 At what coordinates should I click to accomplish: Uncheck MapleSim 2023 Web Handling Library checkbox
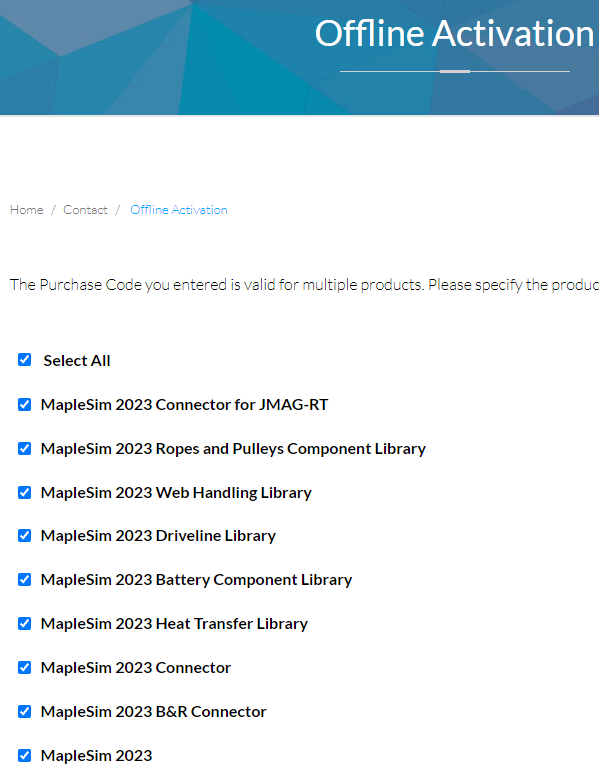click(x=24, y=492)
